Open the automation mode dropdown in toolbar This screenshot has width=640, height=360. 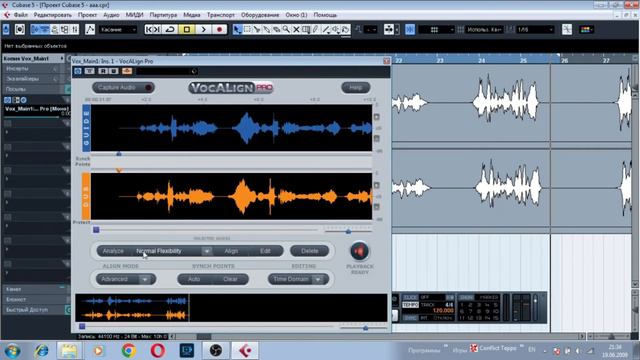(118, 30)
